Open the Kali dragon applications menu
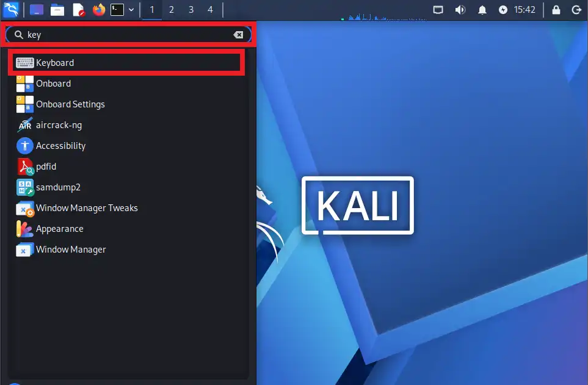 click(10, 9)
